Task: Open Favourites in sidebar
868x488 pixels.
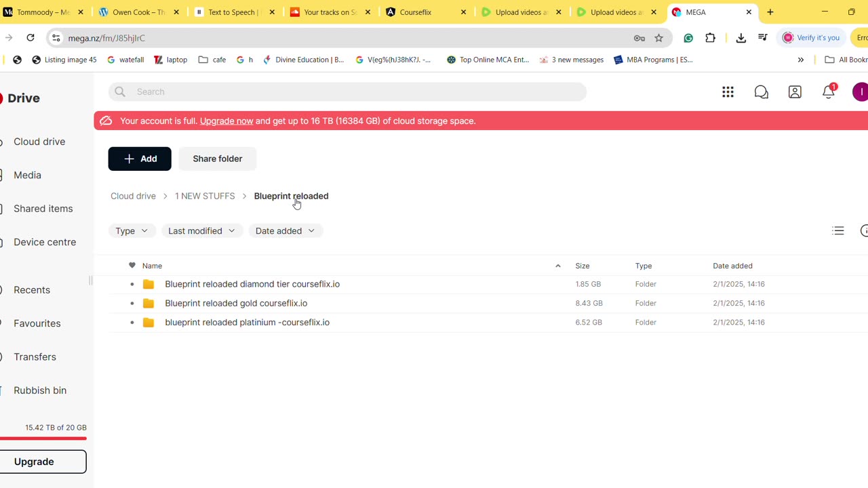Action: 37,323
